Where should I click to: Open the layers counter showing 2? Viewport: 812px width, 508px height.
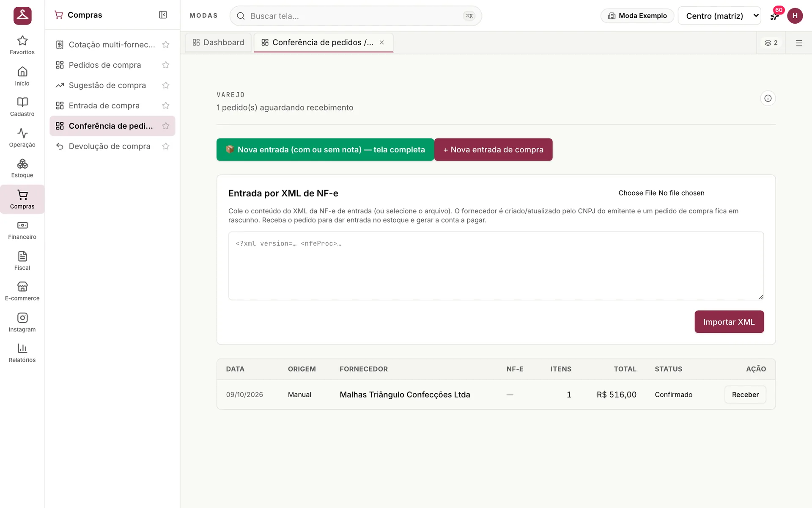tap(771, 43)
